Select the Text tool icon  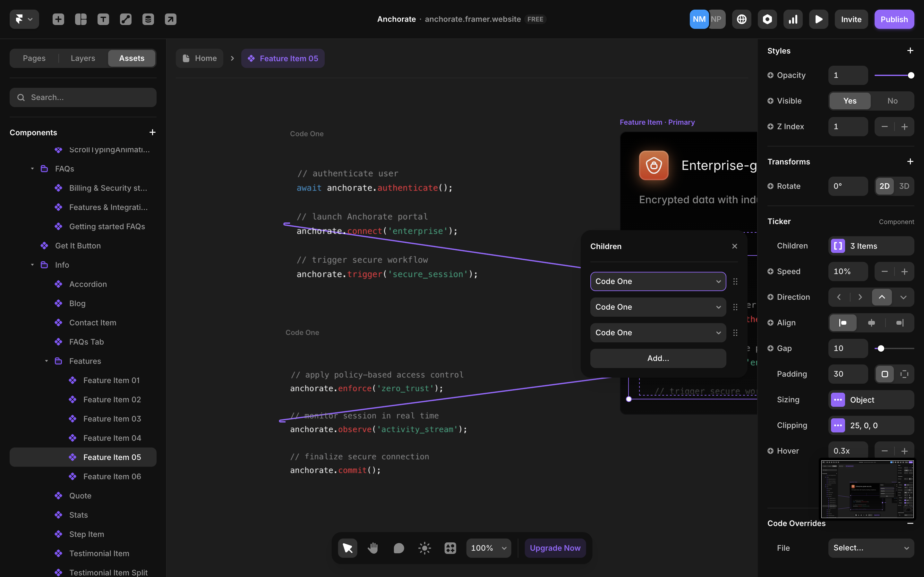pyautogui.click(x=103, y=19)
